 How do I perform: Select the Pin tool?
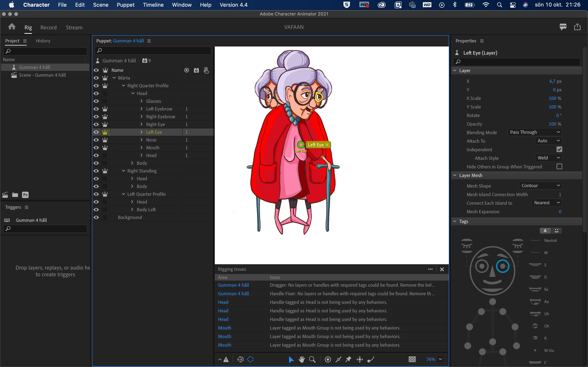tap(349, 359)
